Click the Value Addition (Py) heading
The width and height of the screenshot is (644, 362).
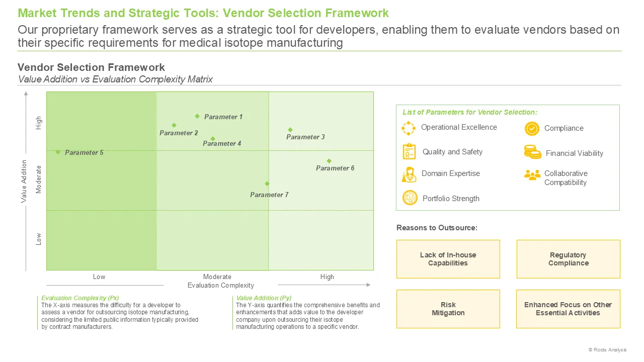[x=264, y=298]
